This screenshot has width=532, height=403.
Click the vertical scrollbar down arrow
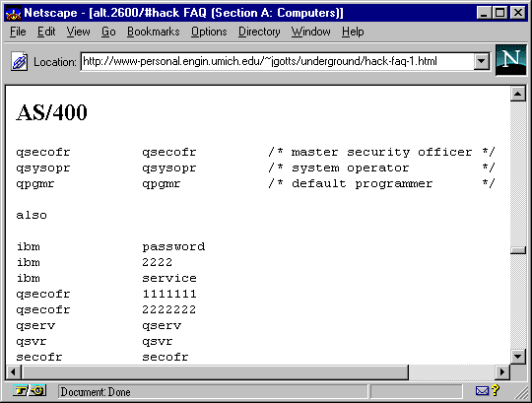[518, 356]
